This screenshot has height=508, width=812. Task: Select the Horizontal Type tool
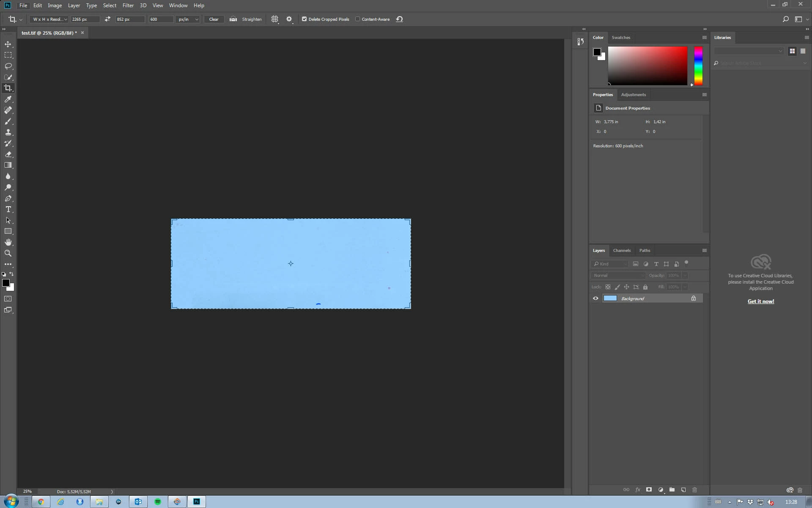pos(8,209)
